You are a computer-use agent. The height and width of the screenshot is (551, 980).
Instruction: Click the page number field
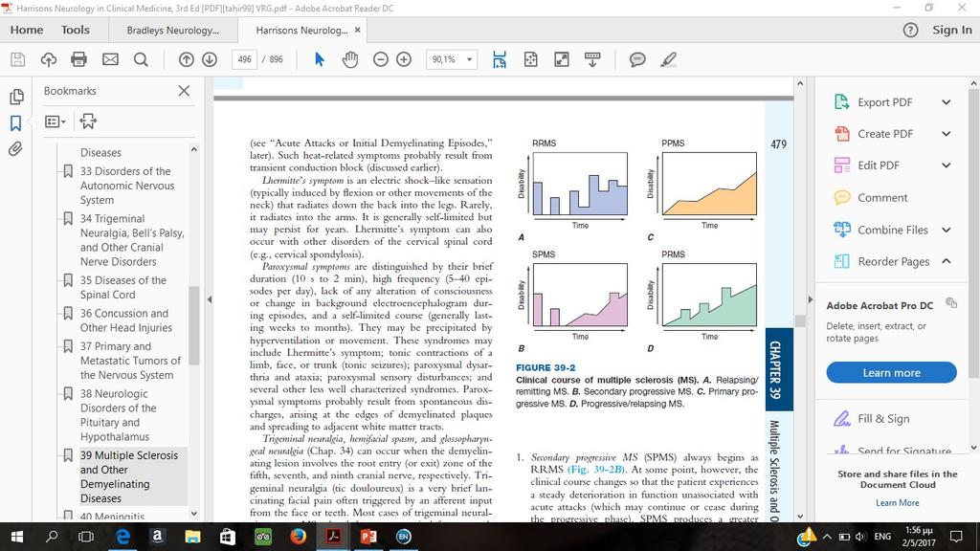click(244, 59)
